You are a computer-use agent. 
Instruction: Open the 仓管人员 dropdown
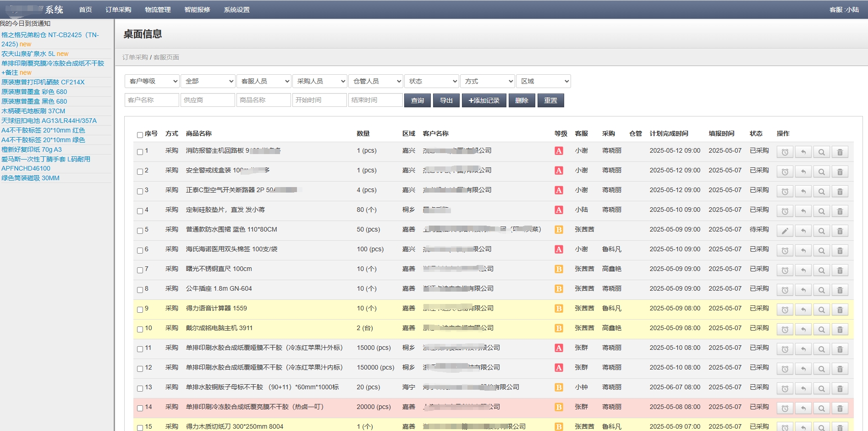375,81
